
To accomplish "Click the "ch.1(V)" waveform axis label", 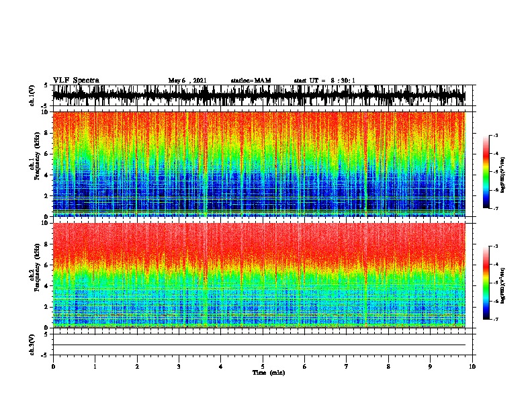I will pyautogui.click(x=32, y=95).
